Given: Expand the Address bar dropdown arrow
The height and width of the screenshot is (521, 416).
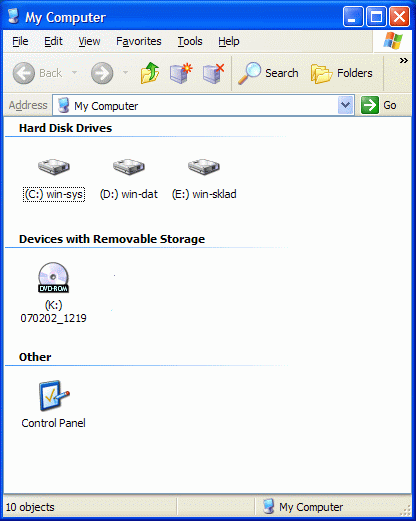Looking at the screenshot, I should (x=345, y=105).
